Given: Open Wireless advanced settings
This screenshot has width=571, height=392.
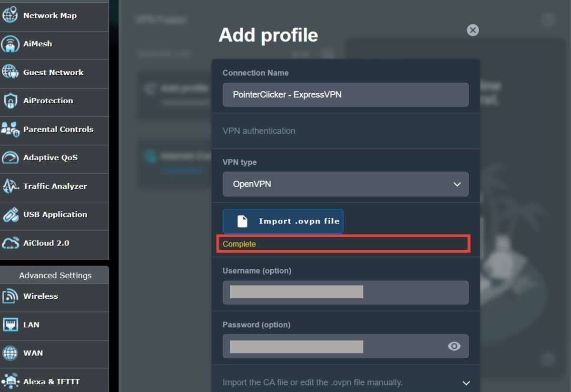Looking at the screenshot, I should [54, 296].
